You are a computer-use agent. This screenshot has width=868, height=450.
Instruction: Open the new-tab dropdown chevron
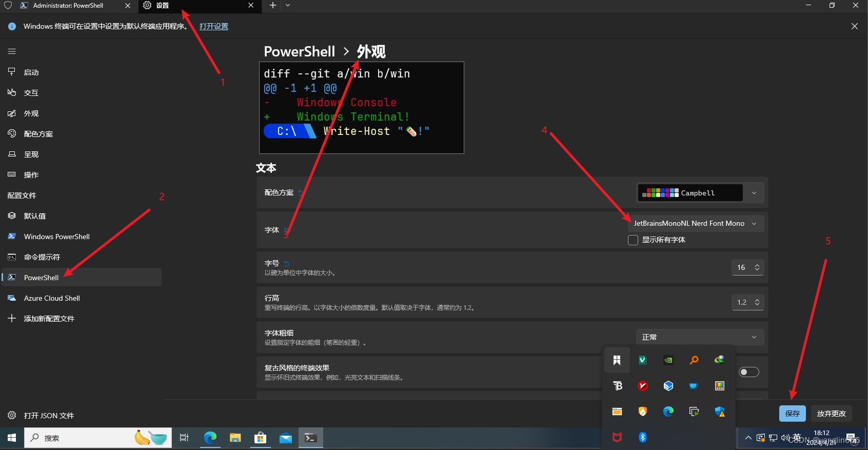(x=288, y=5)
